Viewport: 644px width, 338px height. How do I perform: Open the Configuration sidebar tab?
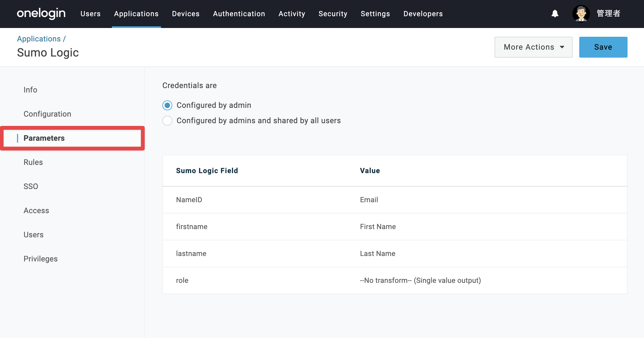point(47,114)
